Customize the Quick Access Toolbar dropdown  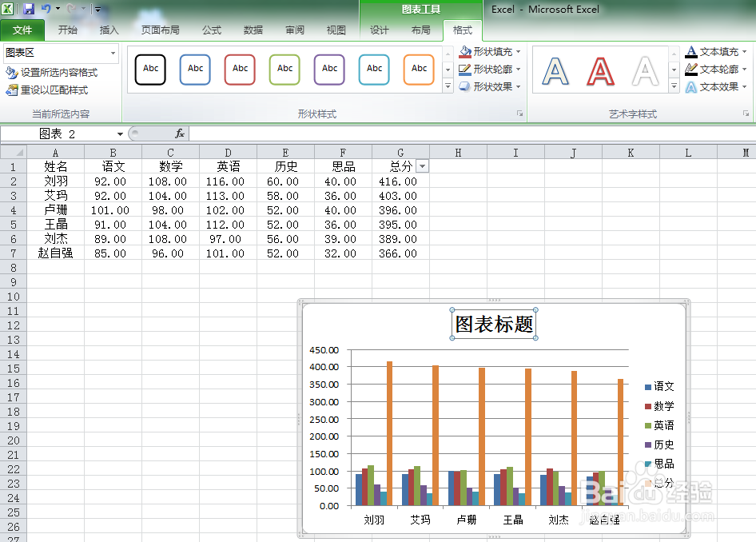(97, 9)
